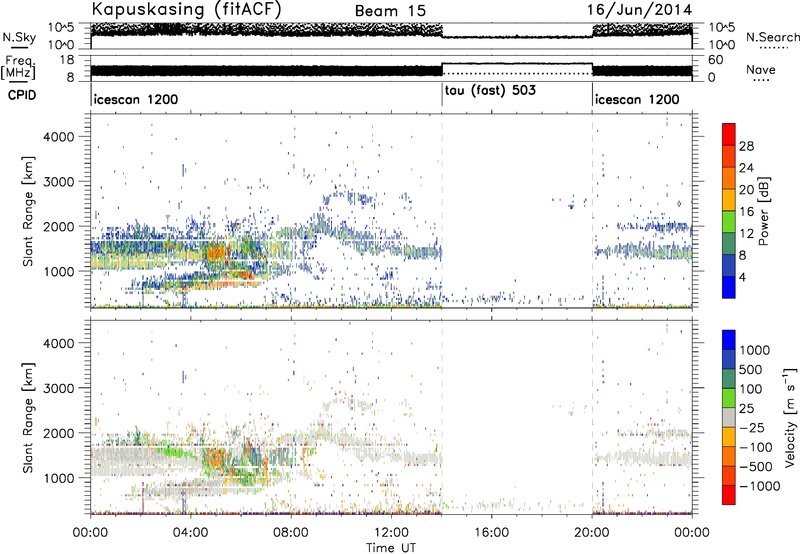Click the Power [dB] colorbar title

(x=763, y=211)
